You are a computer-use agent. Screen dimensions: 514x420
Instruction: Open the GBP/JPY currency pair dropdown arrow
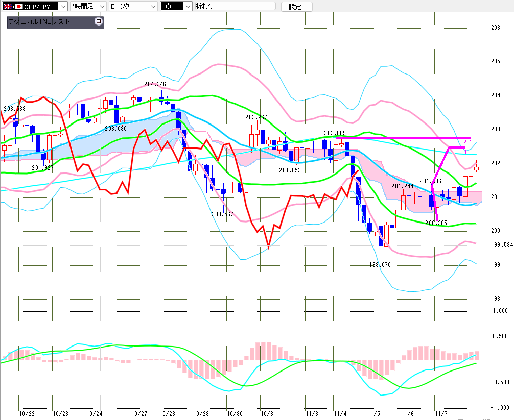[63, 7]
